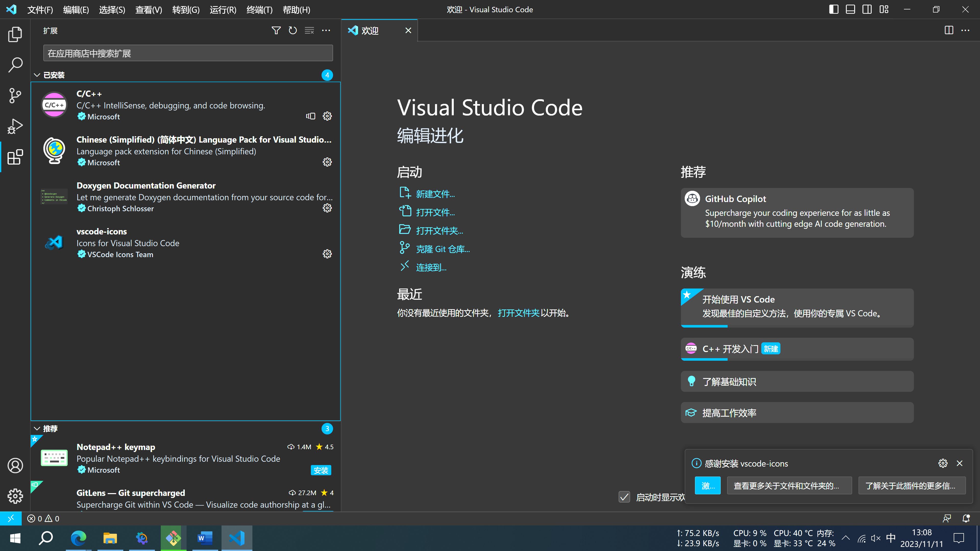Viewport: 980px width, 551px height.
Task: Open the Help menu
Action: (296, 9)
